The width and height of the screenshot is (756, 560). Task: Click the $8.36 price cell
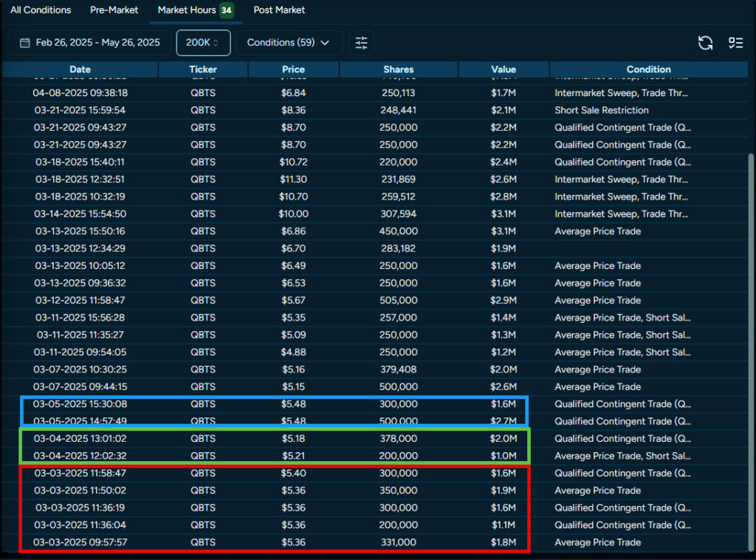tap(293, 111)
